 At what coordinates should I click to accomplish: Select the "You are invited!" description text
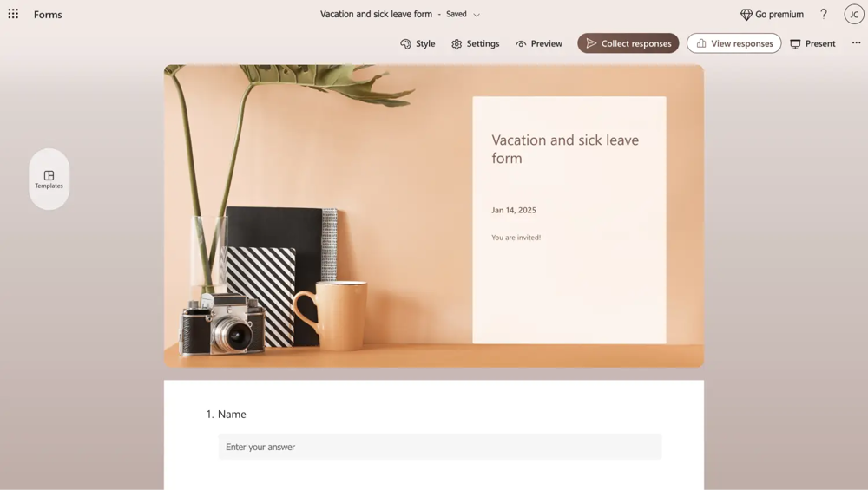coord(516,238)
